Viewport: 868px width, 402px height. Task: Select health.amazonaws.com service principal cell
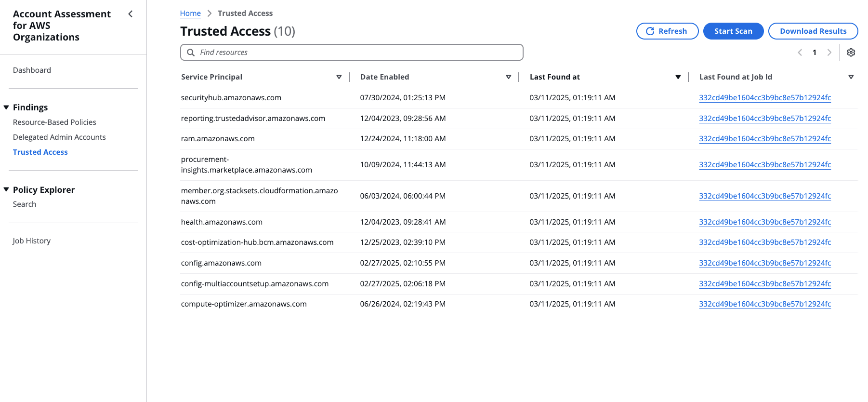(222, 222)
